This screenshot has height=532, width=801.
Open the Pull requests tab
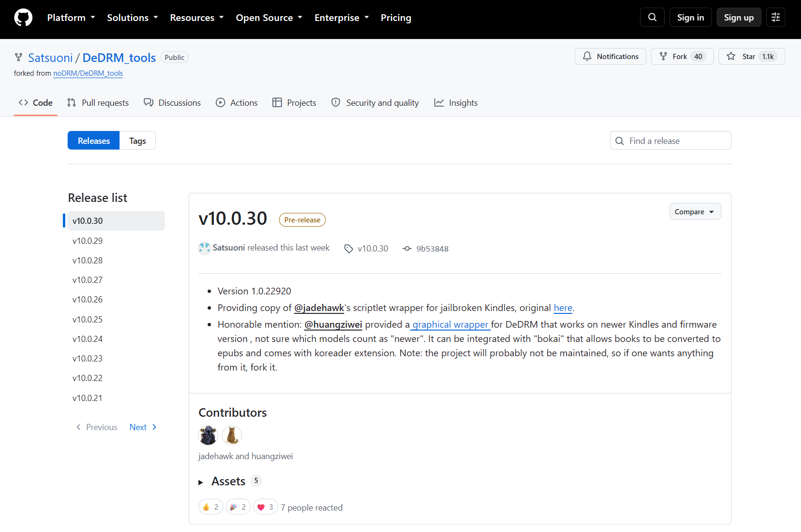[x=98, y=102]
